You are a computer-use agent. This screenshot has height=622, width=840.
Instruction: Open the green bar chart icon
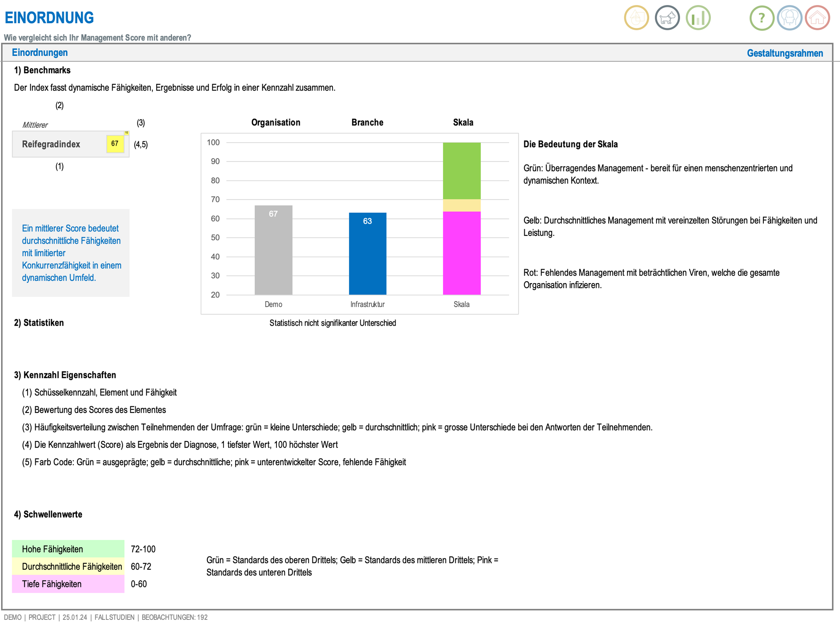point(698,18)
